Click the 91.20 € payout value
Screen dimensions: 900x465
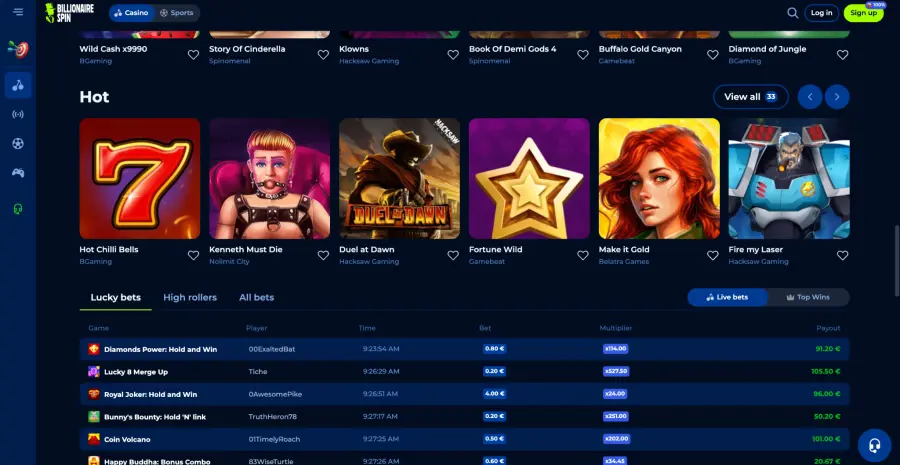[828, 349]
